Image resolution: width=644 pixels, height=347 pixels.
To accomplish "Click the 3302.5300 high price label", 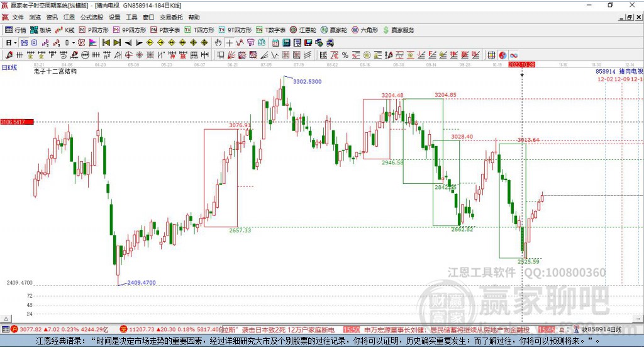I will point(307,81).
